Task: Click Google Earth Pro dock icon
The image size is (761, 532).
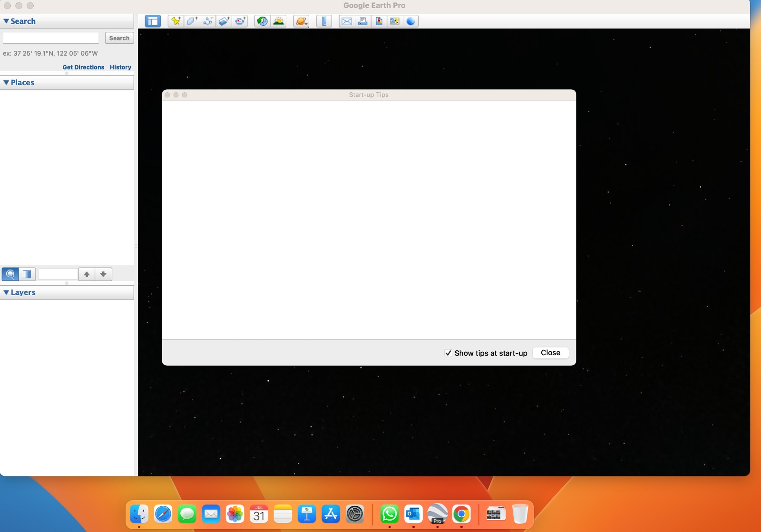Action: point(438,514)
